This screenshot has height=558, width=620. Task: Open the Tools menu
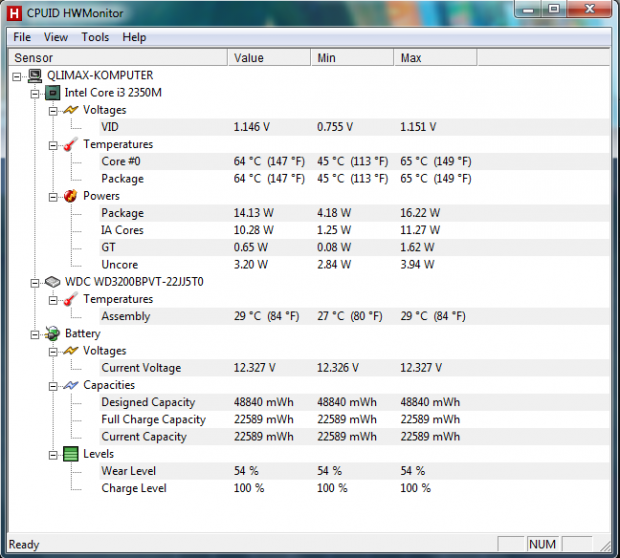[x=95, y=37]
